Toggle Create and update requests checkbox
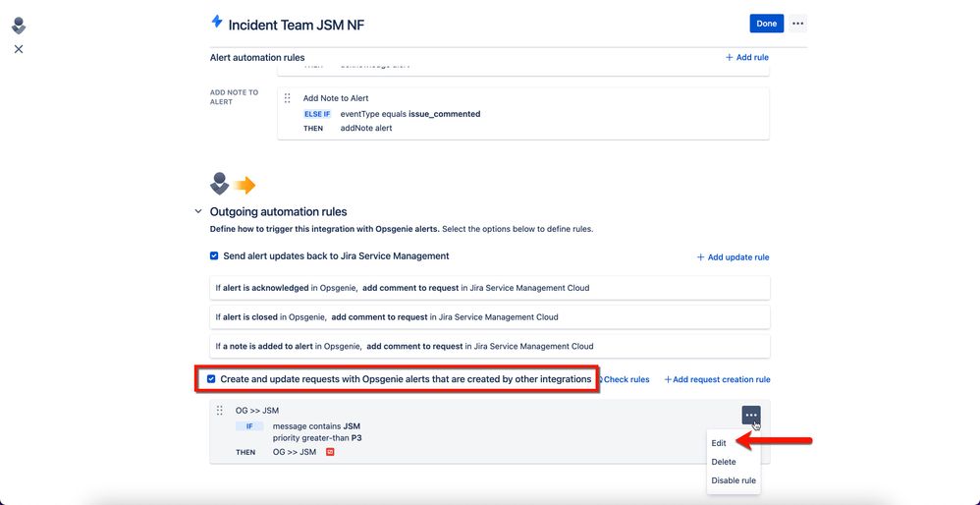980x505 pixels. pos(211,379)
